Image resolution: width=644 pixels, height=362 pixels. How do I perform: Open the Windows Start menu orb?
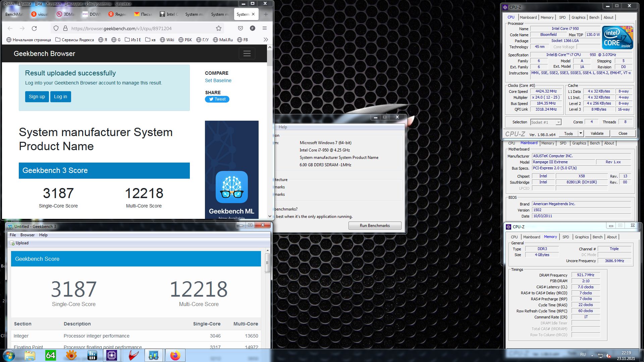[x=9, y=355]
